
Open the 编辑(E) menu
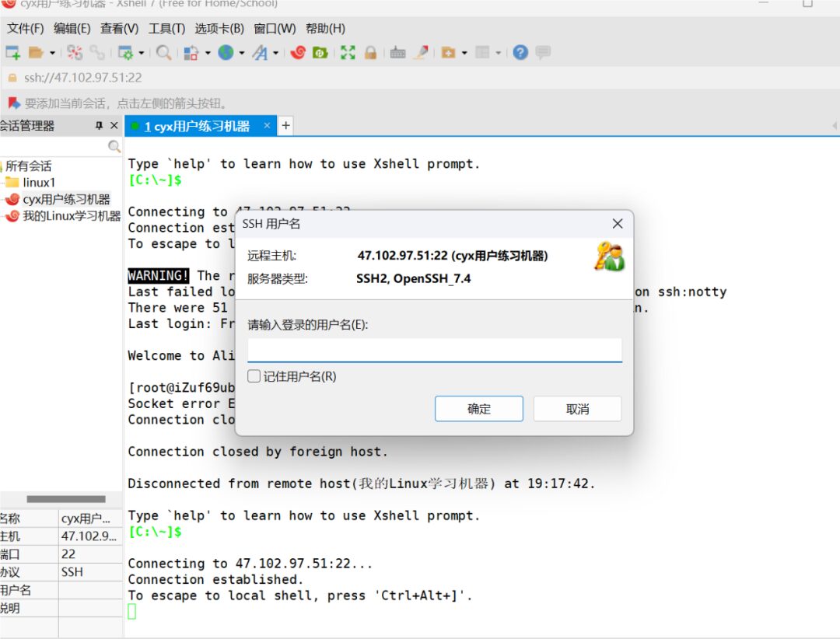(x=72, y=29)
